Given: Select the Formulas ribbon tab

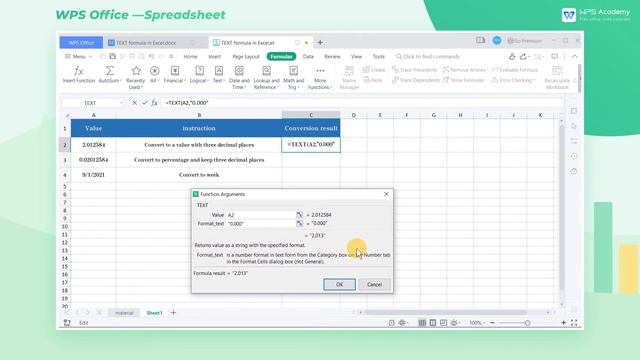Looking at the screenshot, I should pos(281,56).
